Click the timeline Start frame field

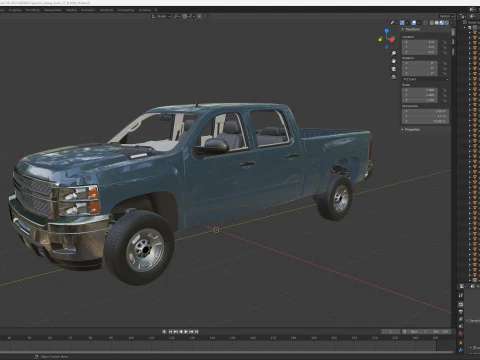(418, 332)
